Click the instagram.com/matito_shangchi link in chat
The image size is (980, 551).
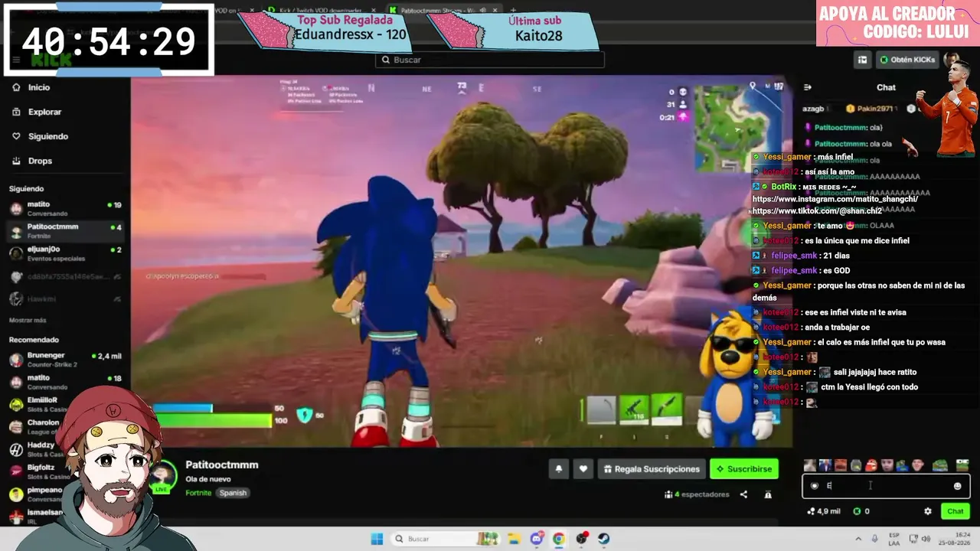tap(835, 199)
